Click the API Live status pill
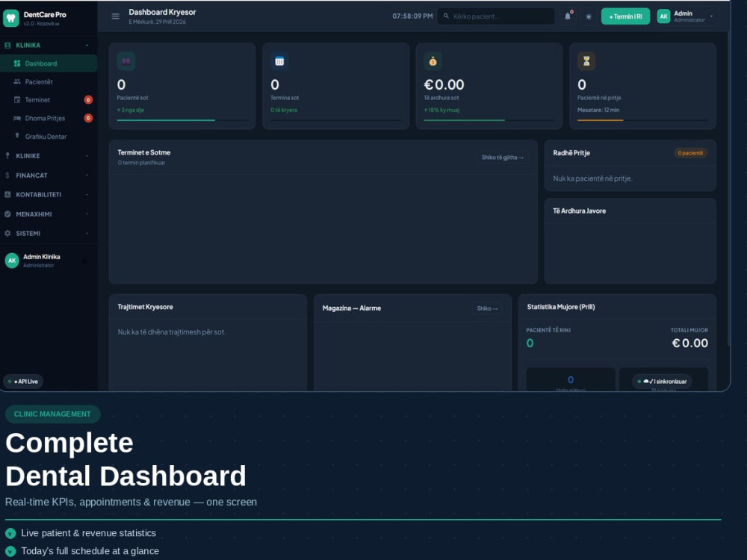 pos(23,382)
